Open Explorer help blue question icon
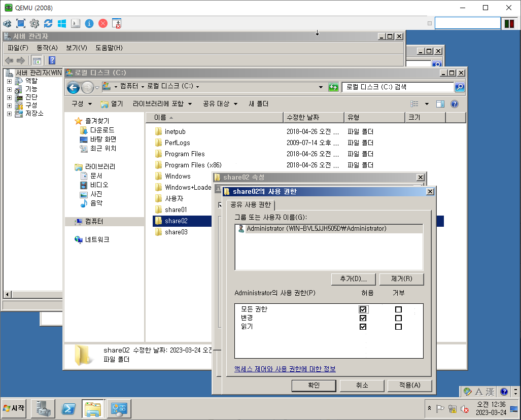 [x=455, y=104]
